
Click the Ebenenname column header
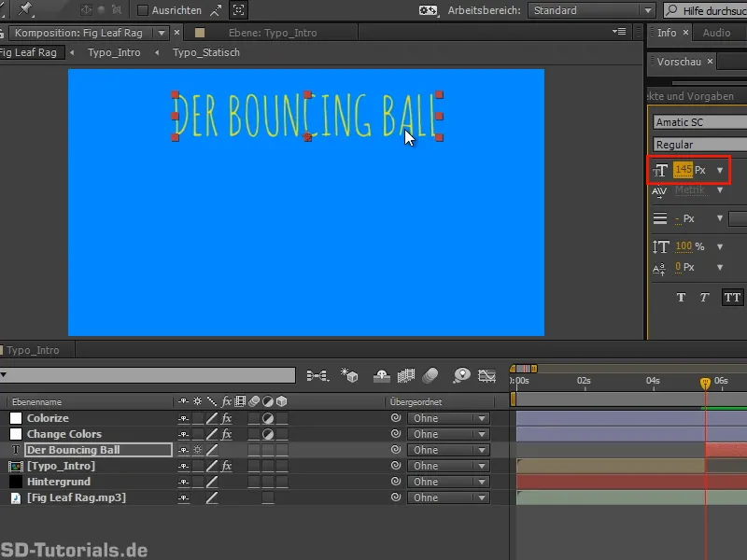pos(36,402)
